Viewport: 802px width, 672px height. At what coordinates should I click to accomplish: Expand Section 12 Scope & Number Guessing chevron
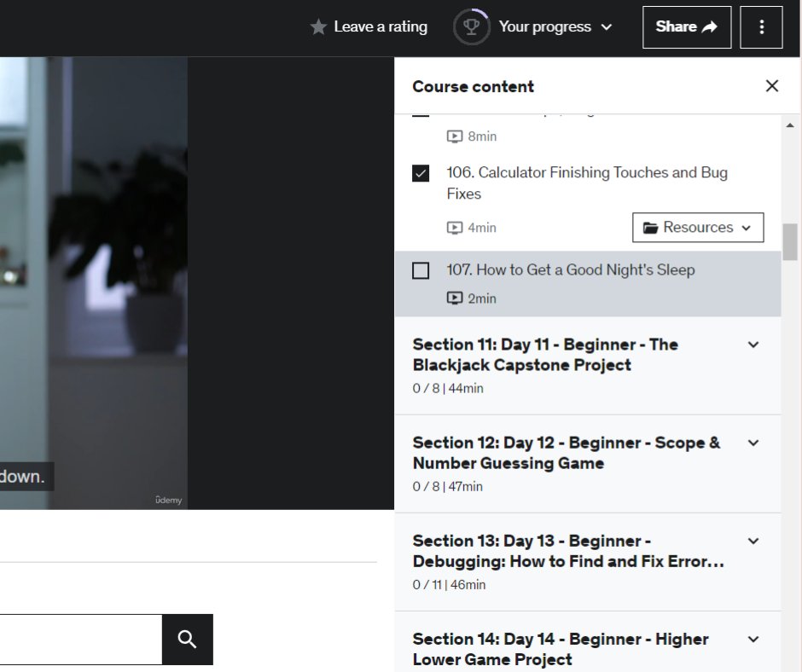point(753,443)
